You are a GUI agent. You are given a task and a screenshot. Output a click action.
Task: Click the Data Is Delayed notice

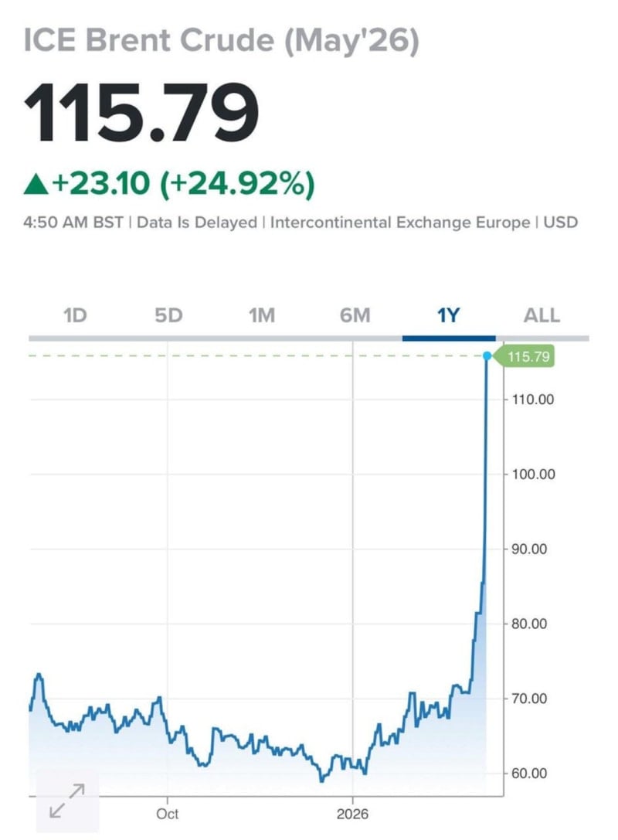point(197,223)
